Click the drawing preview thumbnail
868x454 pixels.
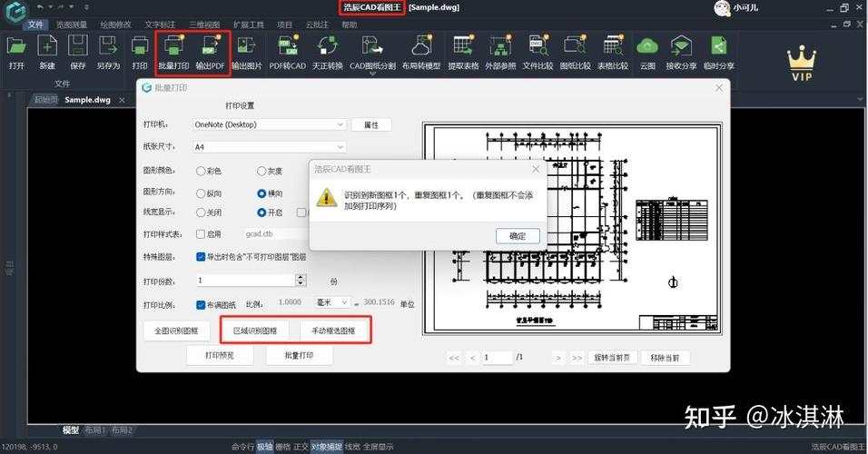tap(572, 229)
